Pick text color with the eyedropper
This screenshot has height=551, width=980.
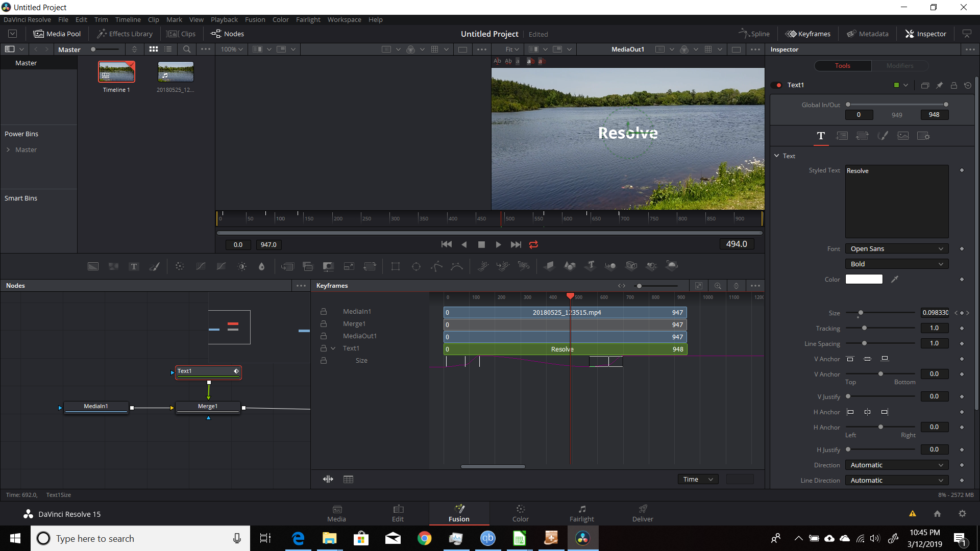click(x=895, y=279)
